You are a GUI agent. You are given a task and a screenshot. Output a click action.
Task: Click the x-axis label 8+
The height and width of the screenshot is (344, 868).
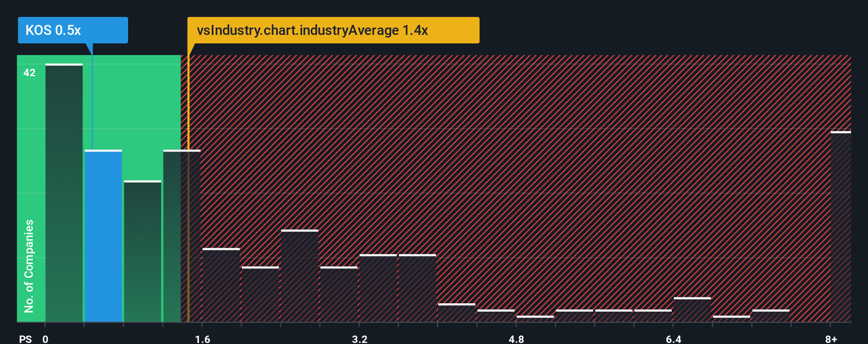(x=831, y=339)
